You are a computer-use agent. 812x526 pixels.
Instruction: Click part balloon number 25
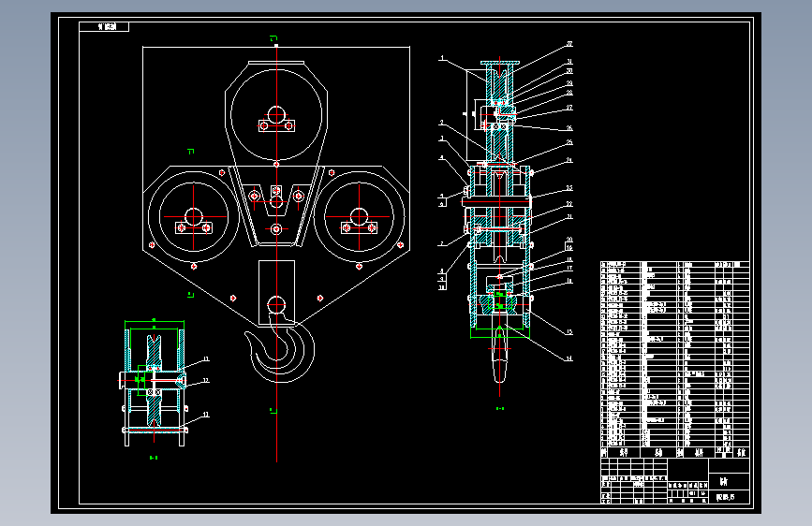pos(569,142)
